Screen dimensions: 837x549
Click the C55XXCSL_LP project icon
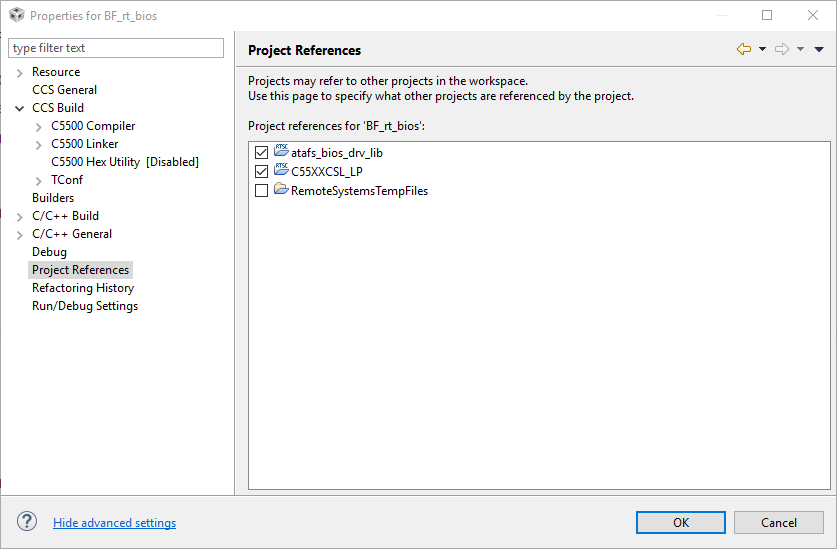coord(281,171)
